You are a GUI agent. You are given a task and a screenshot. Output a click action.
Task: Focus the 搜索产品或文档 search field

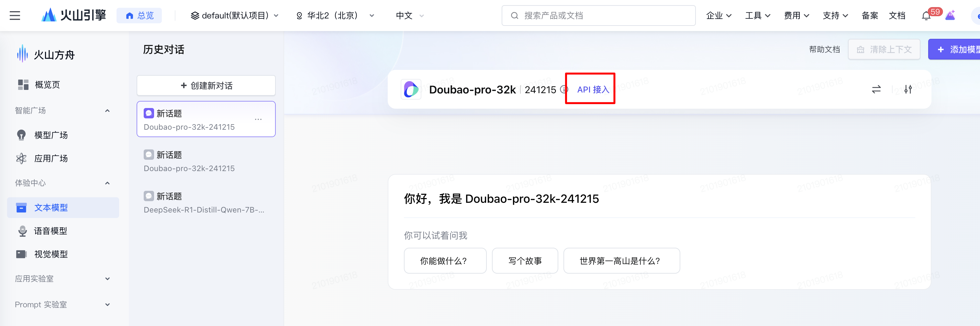(x=598, y=16)
